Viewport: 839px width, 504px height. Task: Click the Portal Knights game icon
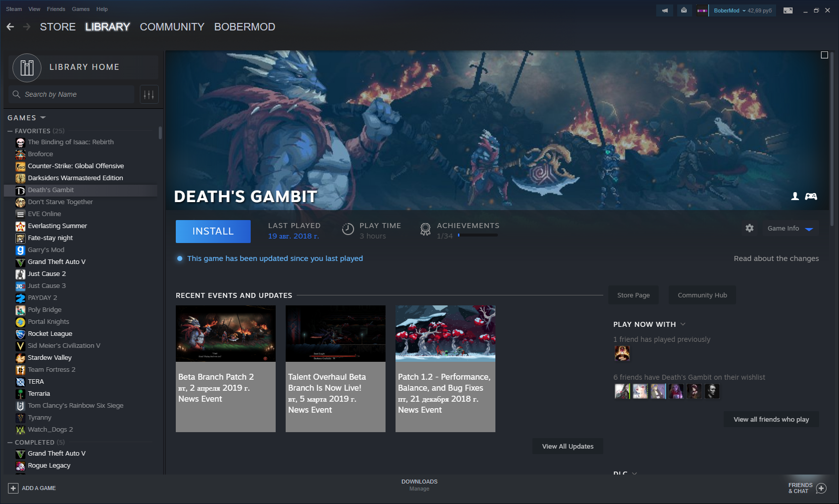tap(20, 322)
